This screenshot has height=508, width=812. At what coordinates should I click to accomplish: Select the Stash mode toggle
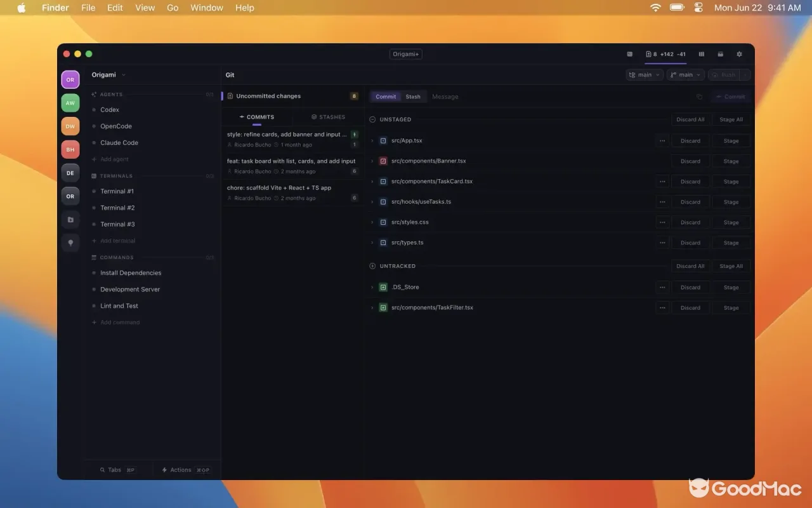tap(413, 97)
